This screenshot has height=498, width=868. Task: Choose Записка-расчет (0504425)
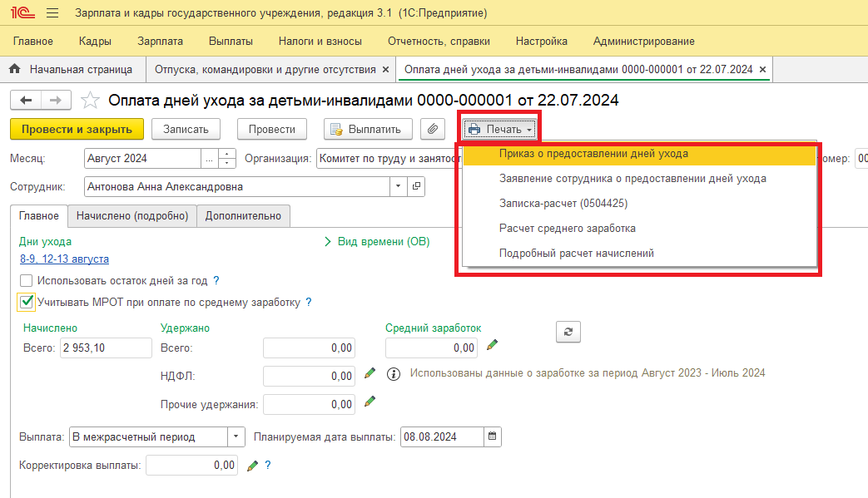[639, 204]
